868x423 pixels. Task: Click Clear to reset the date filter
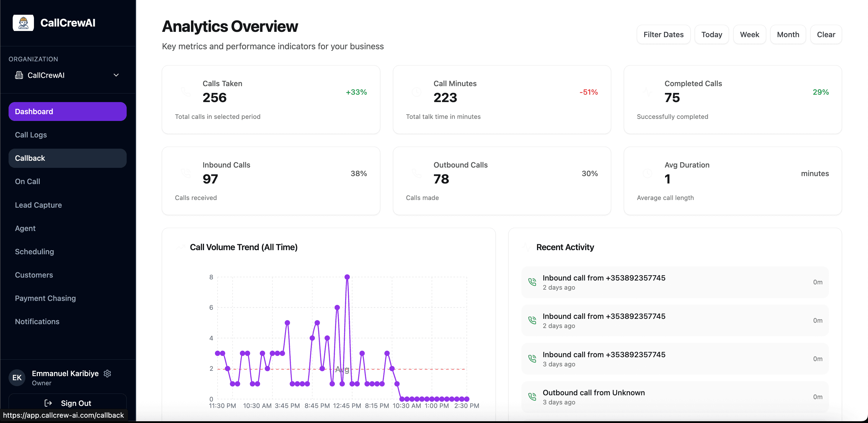(x=826, y=34)
